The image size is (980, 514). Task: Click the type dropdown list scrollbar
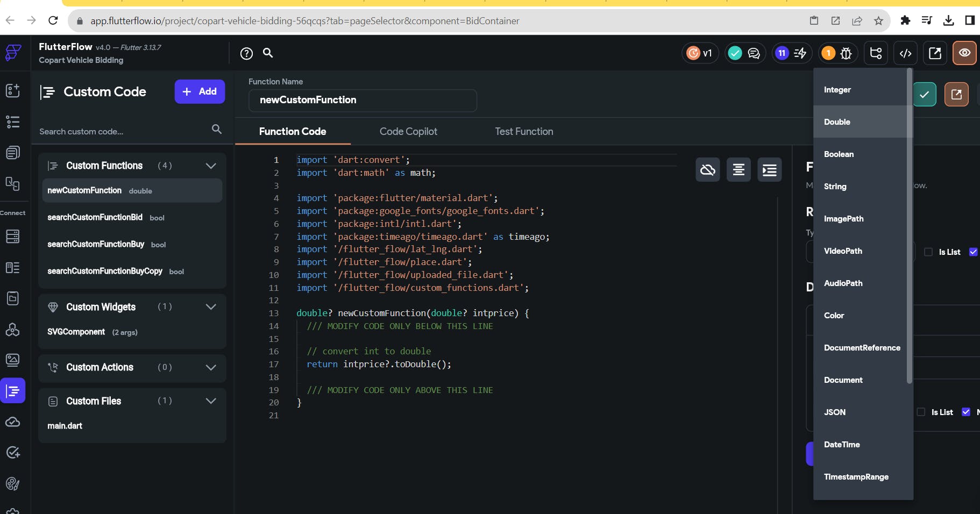(909, 226)
